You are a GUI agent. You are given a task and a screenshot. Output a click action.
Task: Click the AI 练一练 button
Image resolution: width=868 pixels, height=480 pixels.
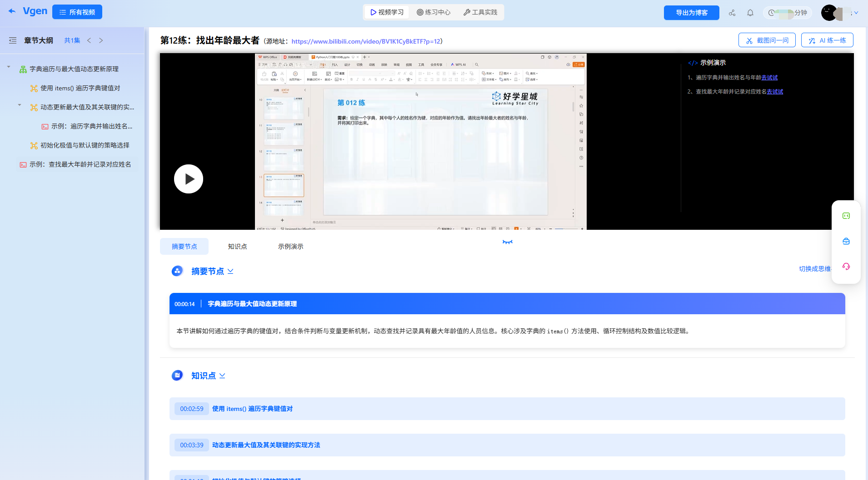pos(827,40)
